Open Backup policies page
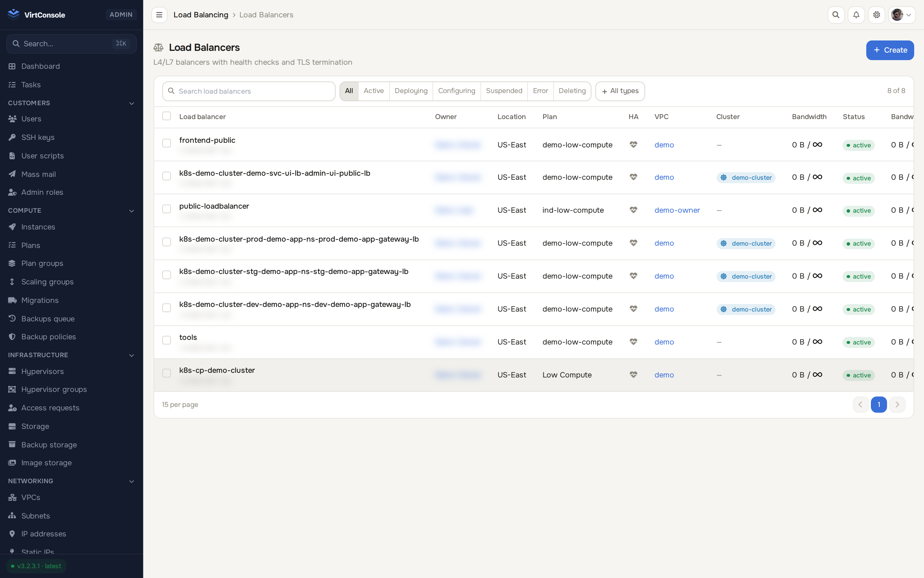The width and height of the screenshot is (924, 578). [71, 337]
